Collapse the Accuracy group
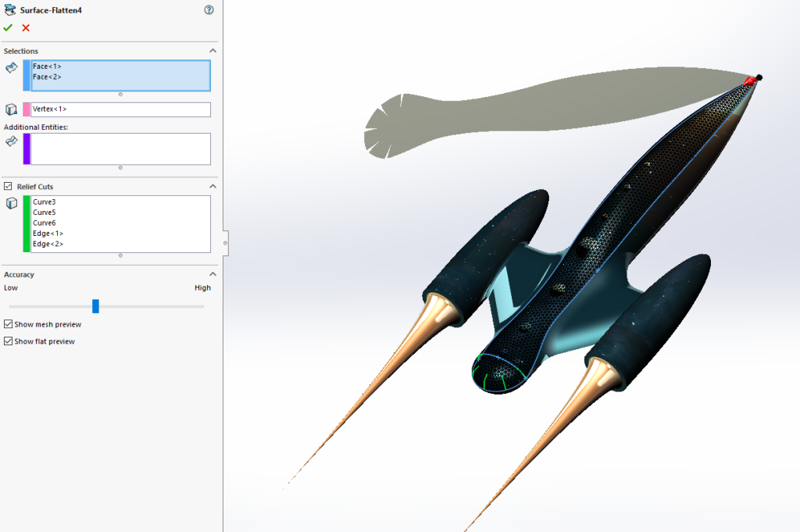Image resolution: width=800 pixels, height=532 pixels. pyautogui.click(x=212, y=274)
